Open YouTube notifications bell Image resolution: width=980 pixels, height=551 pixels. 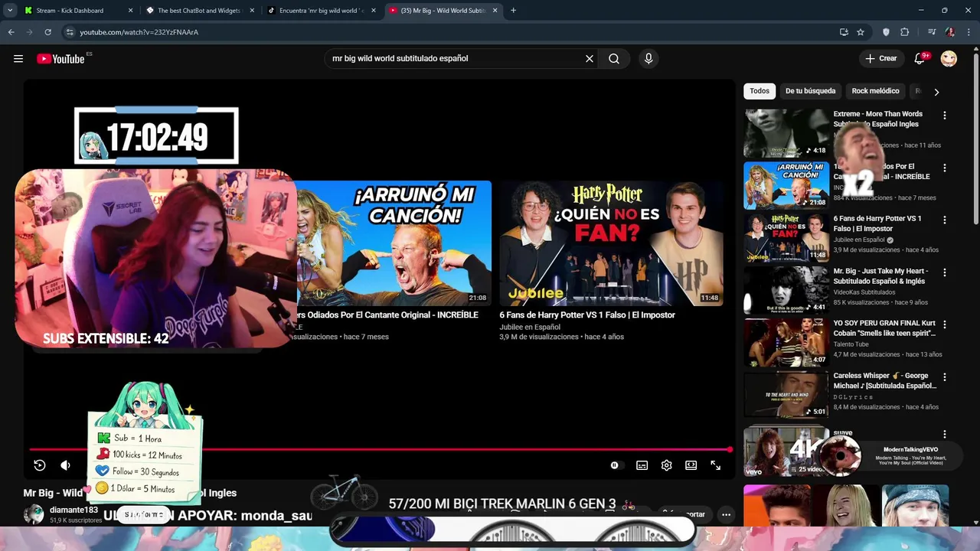point(920,58)
